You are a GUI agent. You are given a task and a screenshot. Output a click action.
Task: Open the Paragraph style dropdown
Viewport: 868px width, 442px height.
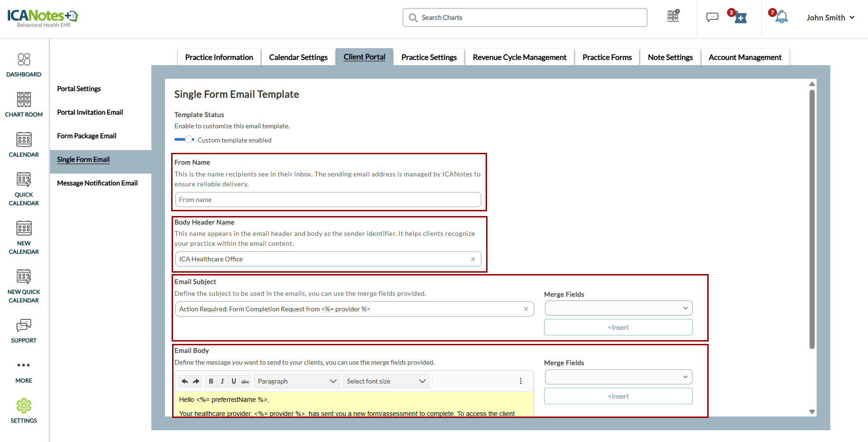[x=297, y=381]
